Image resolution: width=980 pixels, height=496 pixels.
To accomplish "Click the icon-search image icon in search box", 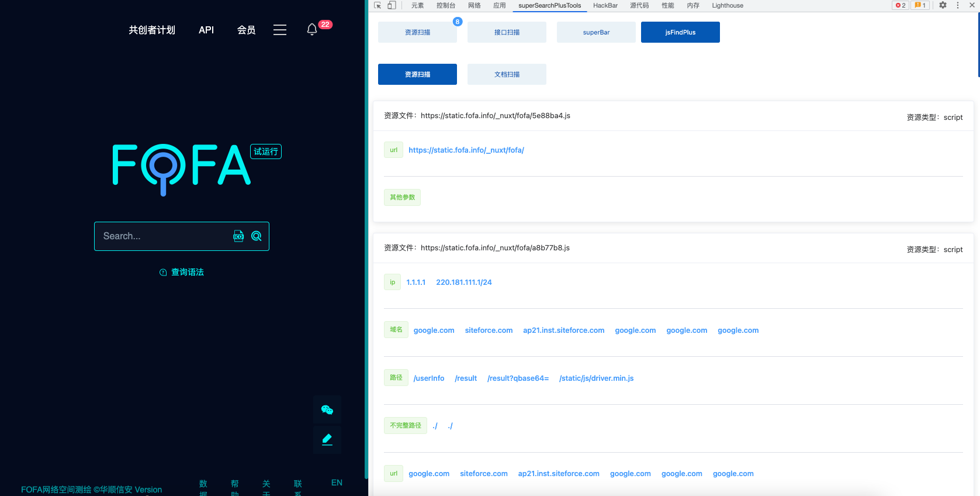I will coord(238,236).
